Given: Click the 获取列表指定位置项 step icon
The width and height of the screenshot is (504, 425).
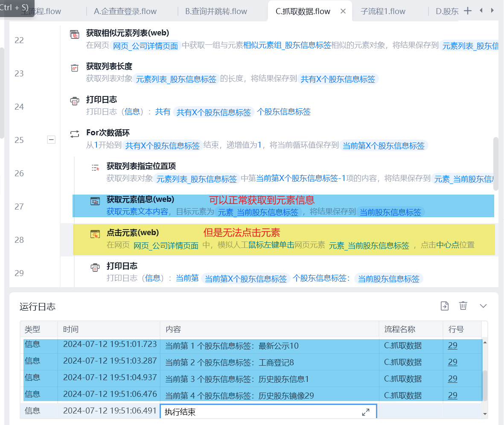Looking at the screenshot, I should [96, 168].
